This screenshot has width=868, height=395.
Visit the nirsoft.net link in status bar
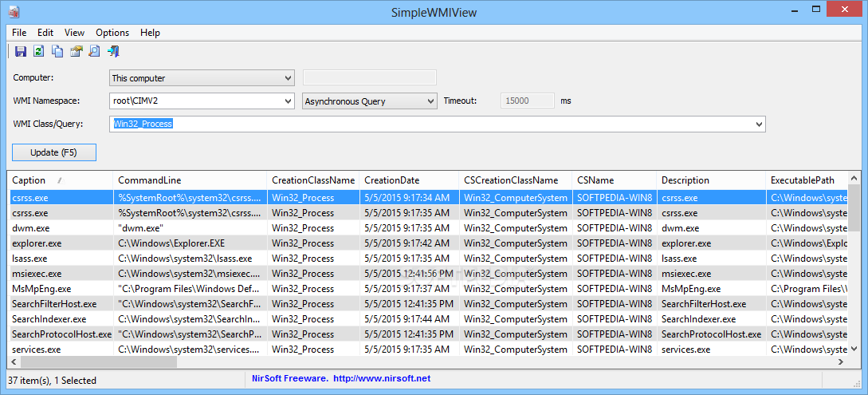point(382,379)
